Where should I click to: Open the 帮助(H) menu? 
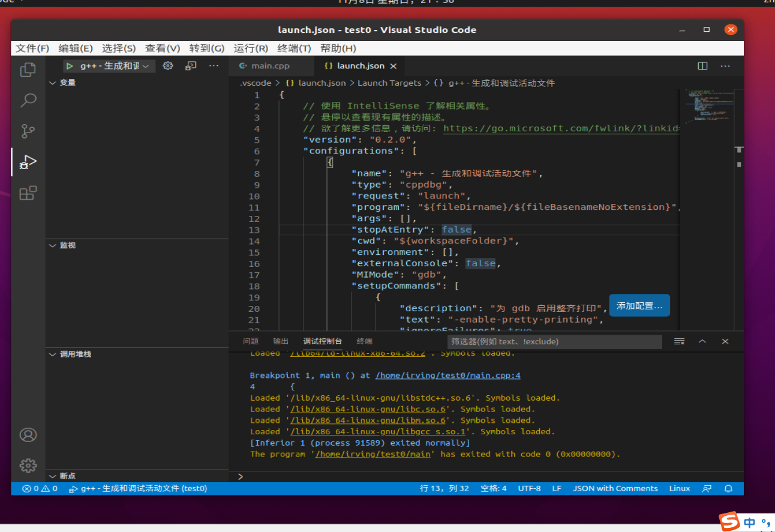[338, 49]
